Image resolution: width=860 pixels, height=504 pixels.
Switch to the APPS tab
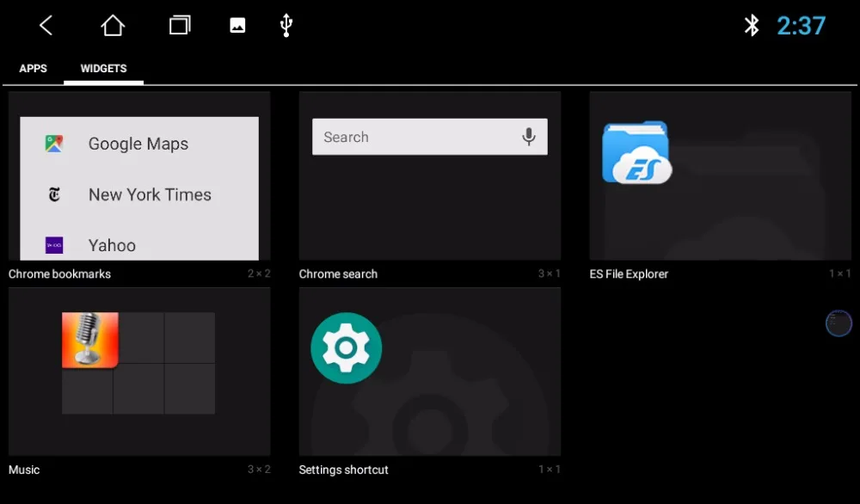tap(33, 69)
